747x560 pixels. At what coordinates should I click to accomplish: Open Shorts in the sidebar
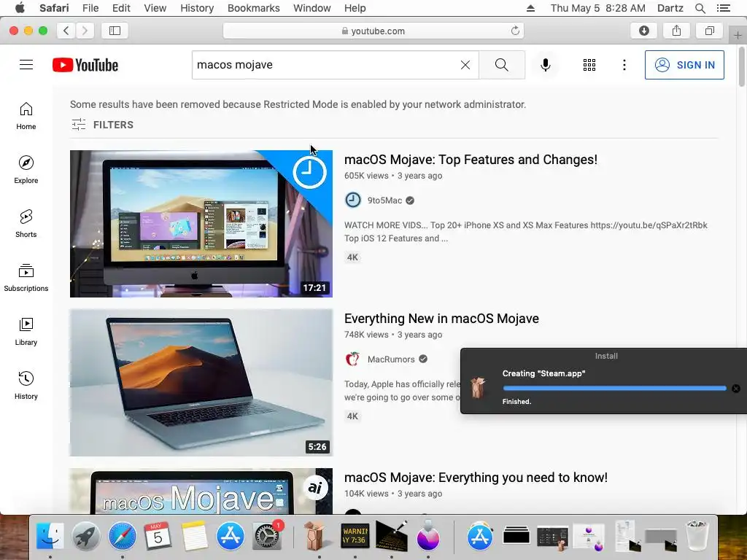[26, 223]
